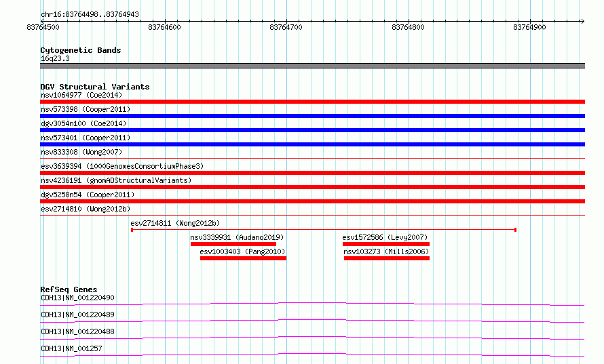Open variant esv2714811 (Wong2012b) label
The height and width of the screenshot is (364, 604).
(x=175, y=223)
